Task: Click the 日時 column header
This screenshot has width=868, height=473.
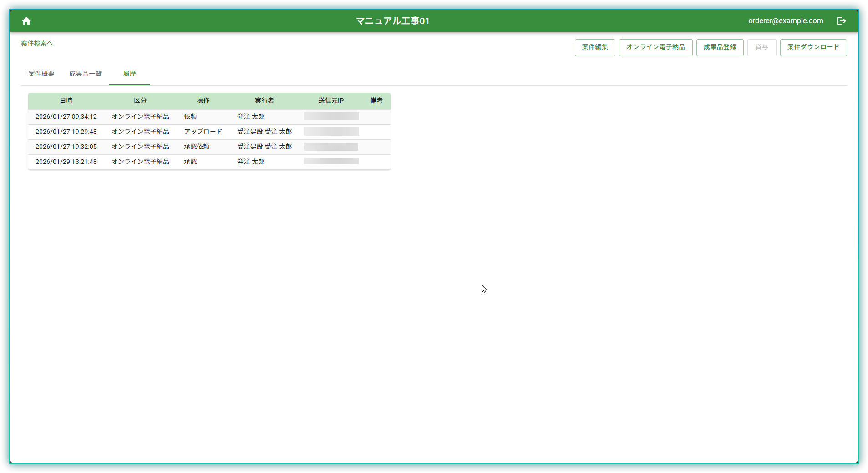Action: tap(66, 101)
